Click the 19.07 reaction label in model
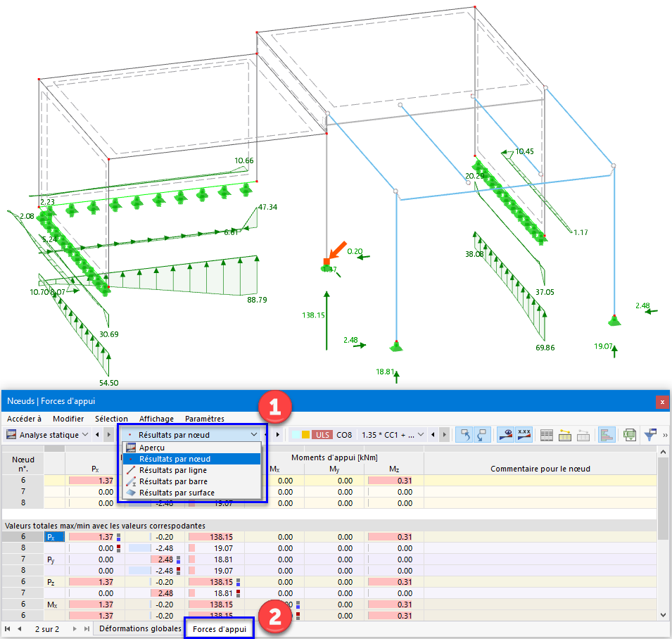 pos(602,346)
